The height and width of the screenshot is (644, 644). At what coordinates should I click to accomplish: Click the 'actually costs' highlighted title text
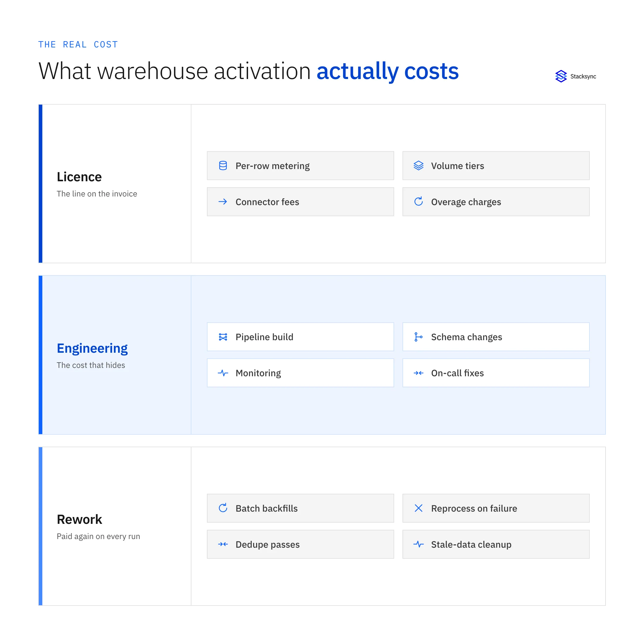click(x=387, y=71)
